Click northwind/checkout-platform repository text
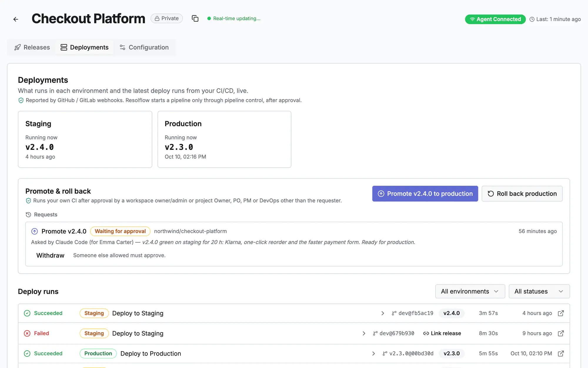The image size is (588, 368). [x=191, y=231]
